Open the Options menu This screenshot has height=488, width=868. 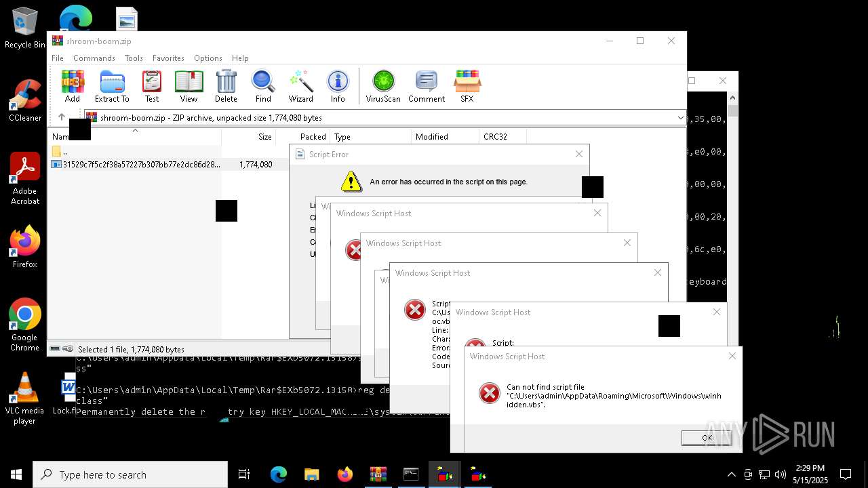[208, 58]
